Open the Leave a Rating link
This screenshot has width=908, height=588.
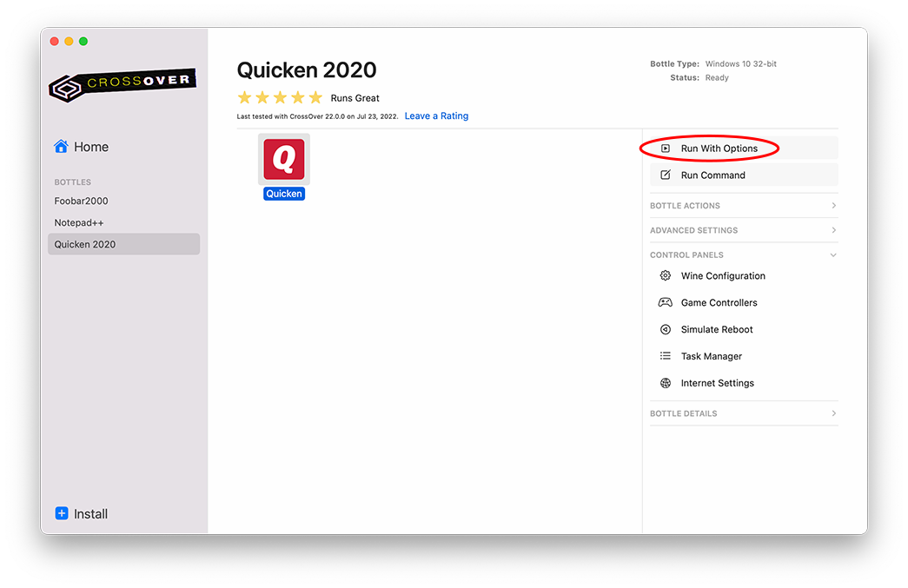[436, 116]
